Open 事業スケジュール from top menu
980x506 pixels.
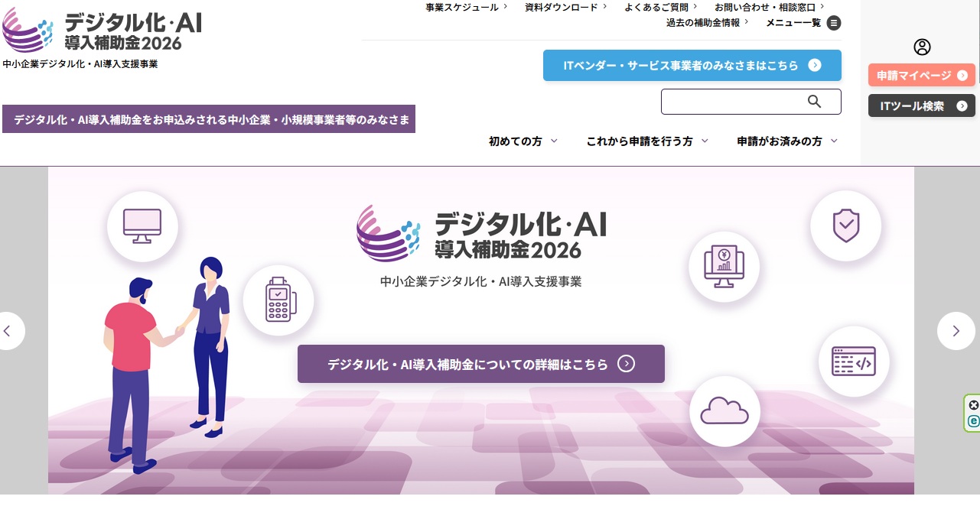point(466,7)
